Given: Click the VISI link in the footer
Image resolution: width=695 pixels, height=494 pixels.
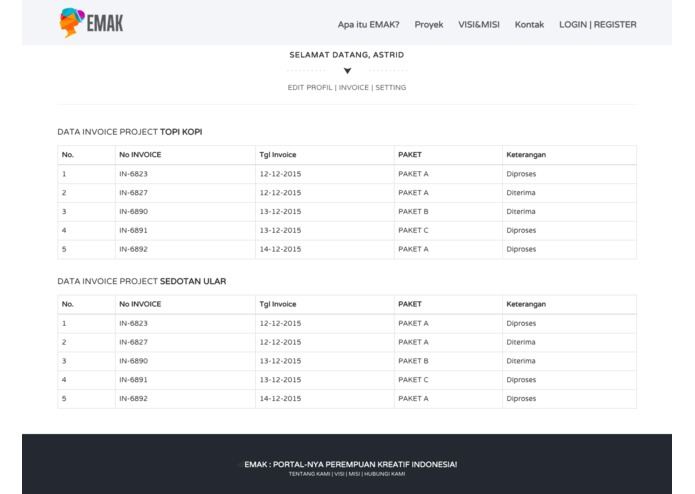Looking at the screenshot, I should (x=339, y=474).
